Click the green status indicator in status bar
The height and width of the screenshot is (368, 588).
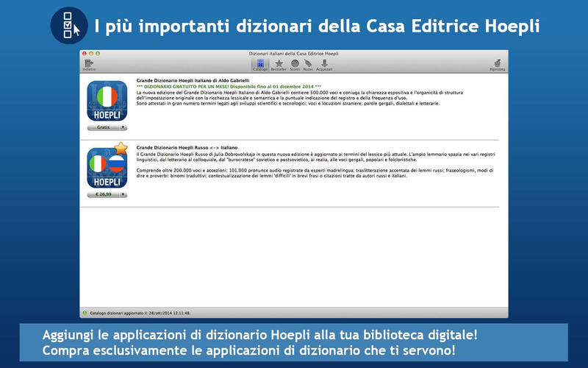point(85,313)
